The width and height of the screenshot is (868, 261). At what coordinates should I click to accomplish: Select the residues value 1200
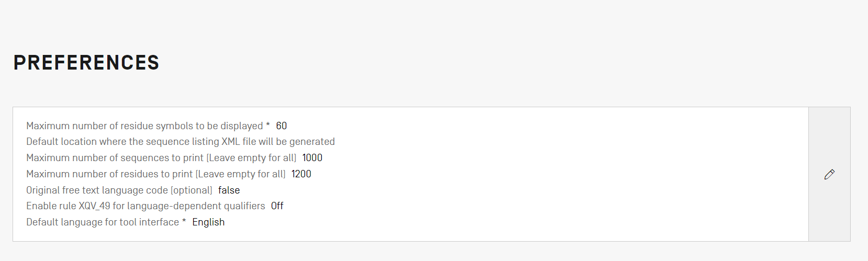301,174
